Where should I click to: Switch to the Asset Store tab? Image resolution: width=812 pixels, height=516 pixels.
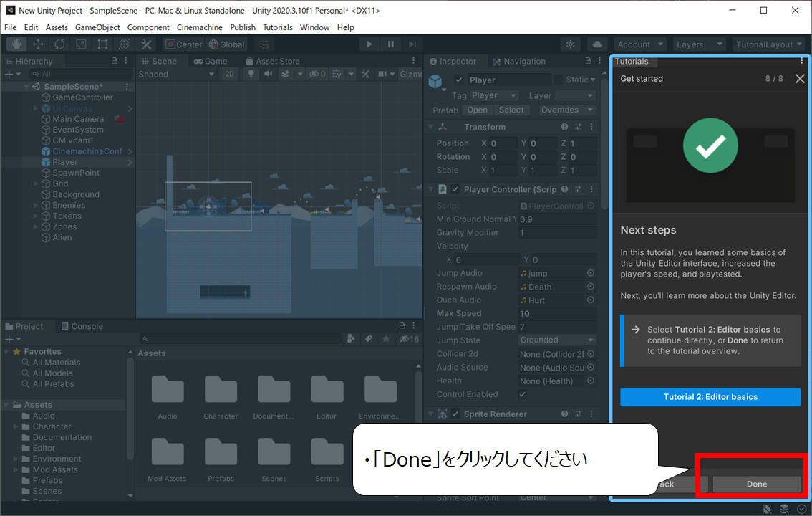point(273,61)
